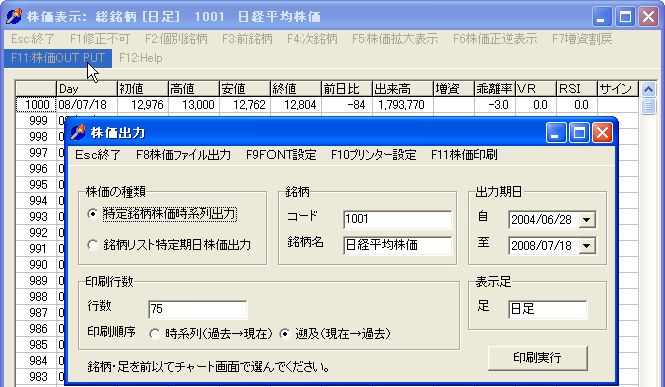The image size is (665, 387).
Task: Click volume cell 1,793,770
Action: [402, 105]
